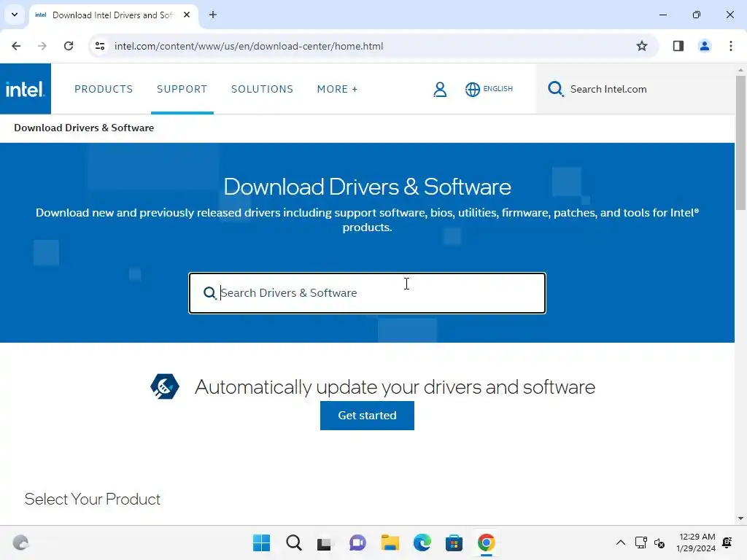747x560 pixels.
Task: Open the network status tray icon
Action: click(x=640, y=542)
